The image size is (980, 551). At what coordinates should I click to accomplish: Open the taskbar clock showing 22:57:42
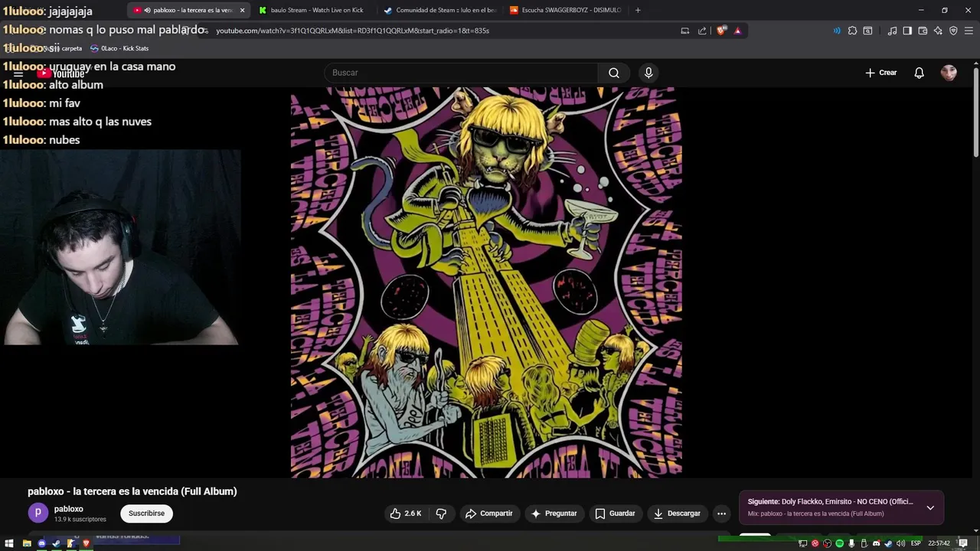[x=939, y=543]
